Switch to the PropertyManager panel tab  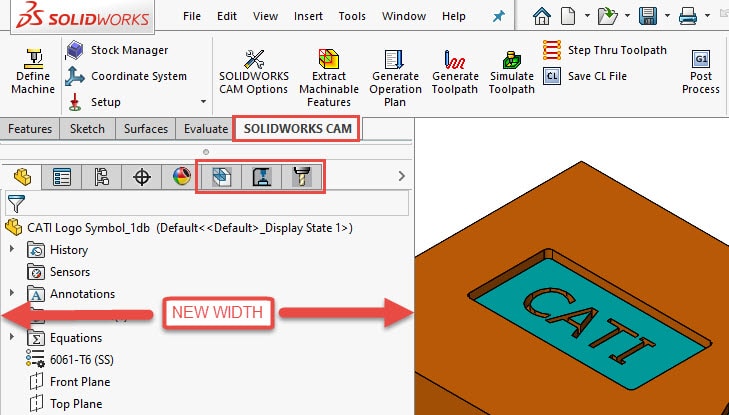[62, 177]
